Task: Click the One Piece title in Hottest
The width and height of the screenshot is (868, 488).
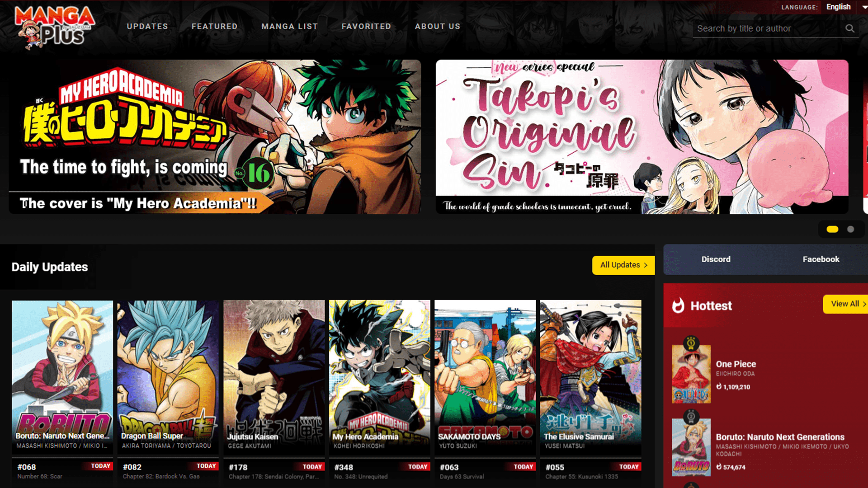Action: [x=736, y=364]
